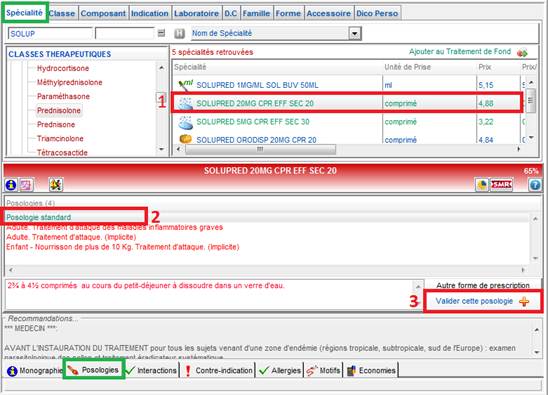Open the Interactions bottom tab
548x395 pixels.
(x=151, y=371)
